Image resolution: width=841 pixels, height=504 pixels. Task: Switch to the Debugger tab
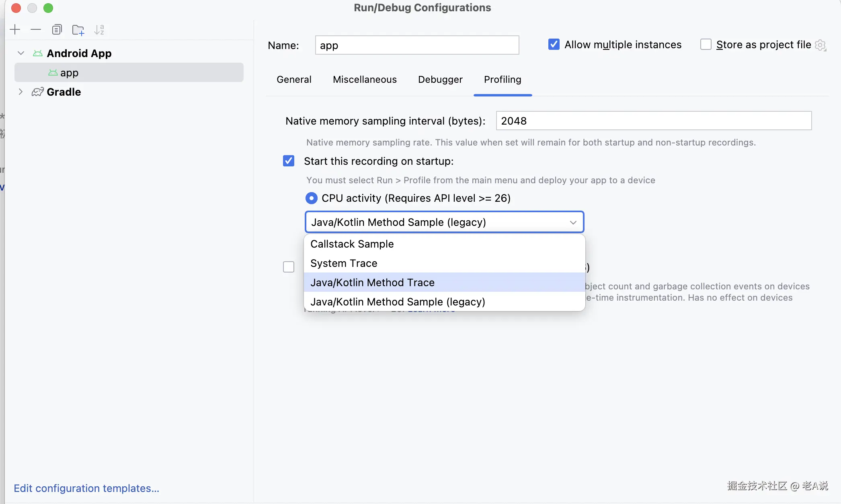tap(440, 80)
